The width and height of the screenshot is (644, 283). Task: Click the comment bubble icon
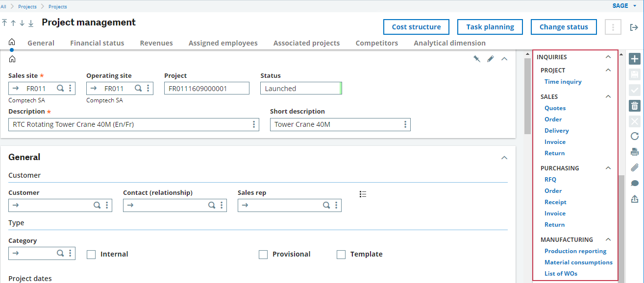tap(635, 183)
